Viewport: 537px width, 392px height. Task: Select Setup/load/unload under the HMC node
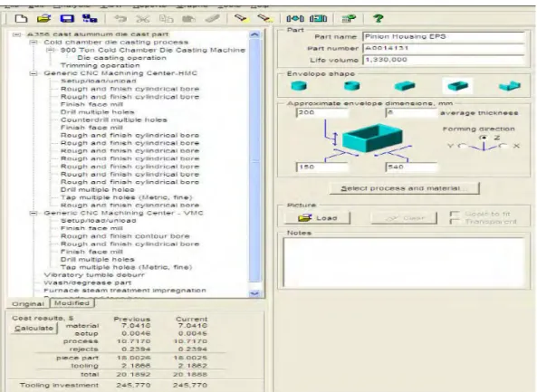(x=99, y=81)
